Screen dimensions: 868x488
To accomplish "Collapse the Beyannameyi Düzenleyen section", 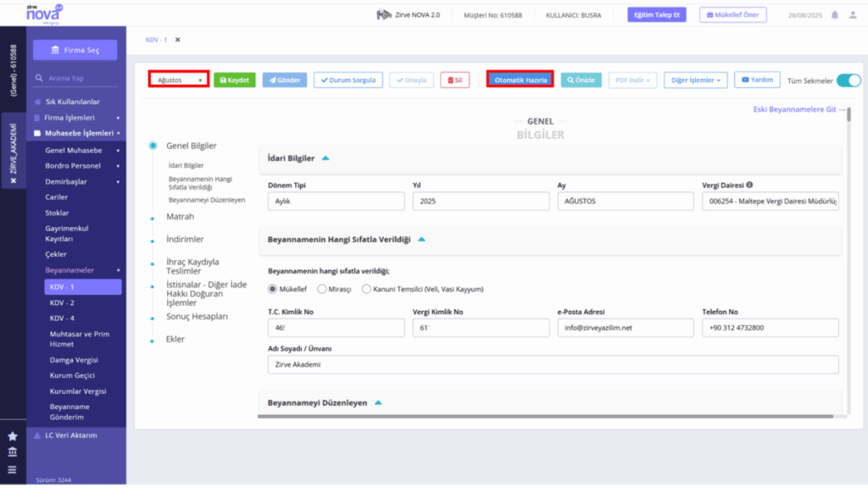I will click(378, 402).
